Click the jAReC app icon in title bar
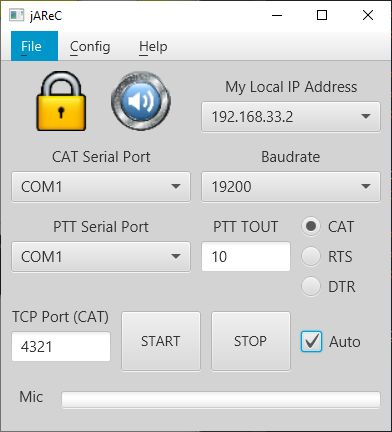 pos(16,15)
